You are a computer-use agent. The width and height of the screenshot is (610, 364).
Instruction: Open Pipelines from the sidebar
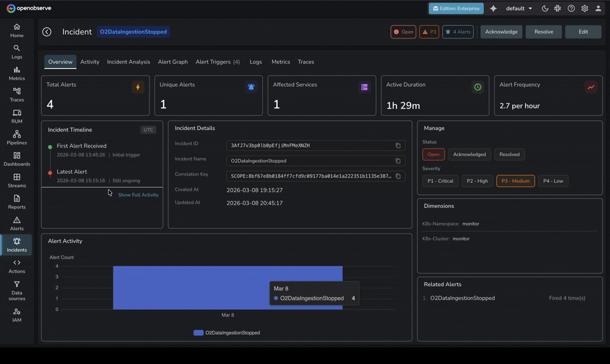16,138
